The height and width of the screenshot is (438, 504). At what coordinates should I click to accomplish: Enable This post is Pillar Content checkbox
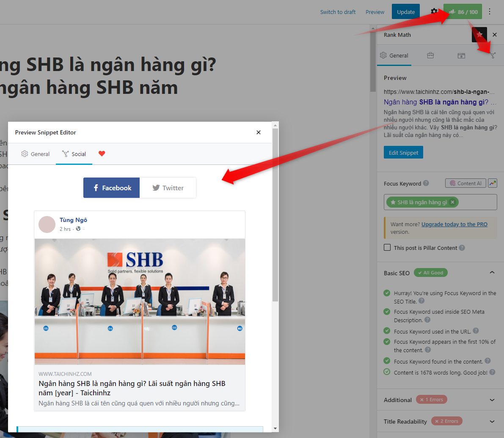coord(387,248)
